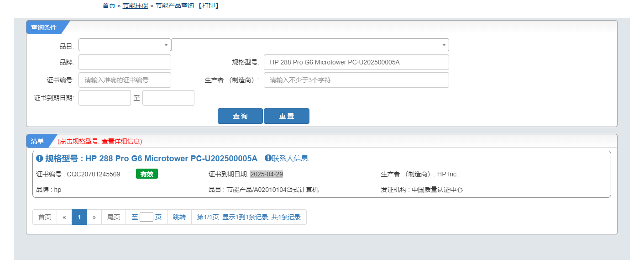Click the page number jump input box
Viewport: 644px width, 260px height.
(x=147, y=217)
